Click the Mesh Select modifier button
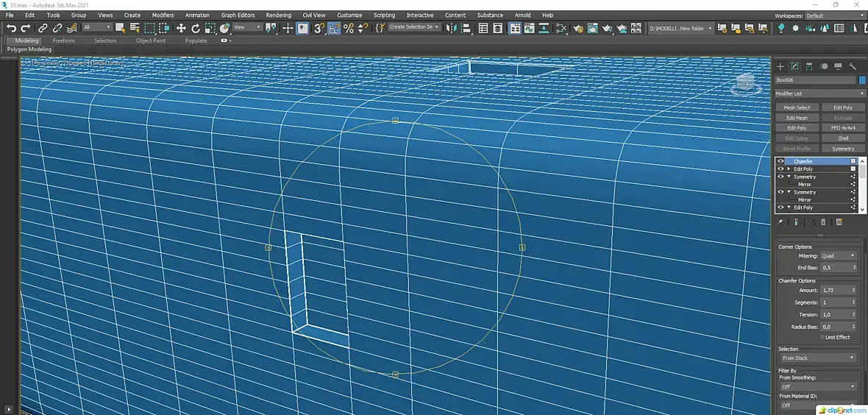Image resolution: width=868 pixels, height=415 pixels. pos(797,107)
